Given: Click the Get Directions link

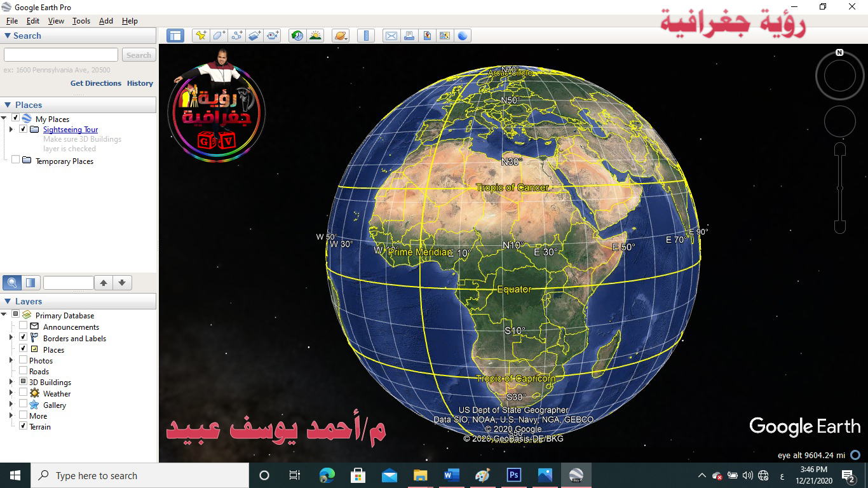Looking at the screenshot, I should coord(96,83).
